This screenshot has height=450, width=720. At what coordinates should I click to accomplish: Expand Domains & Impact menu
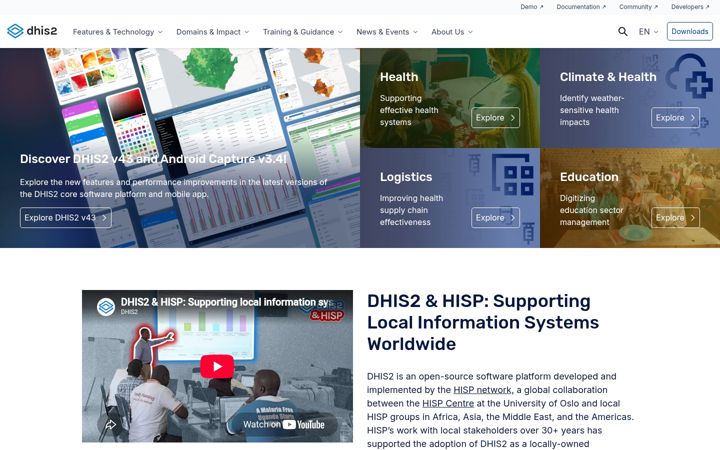[213, 32]
